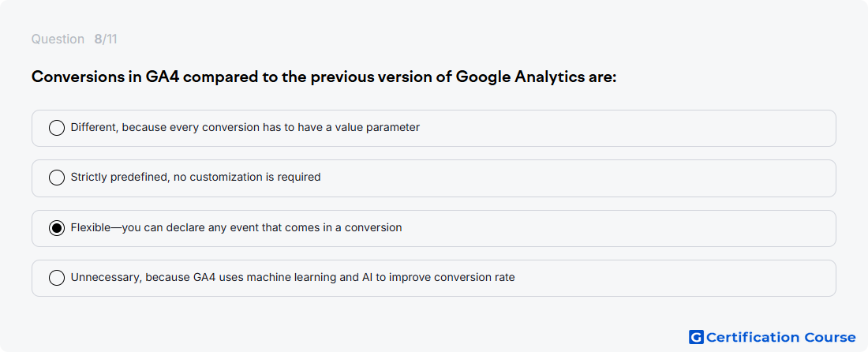Image resolution: width=868 pixels, height=352 pixels.
Task: Click the filled "Flexible" radio button
Action: pyautogui.click(x=57, y=228)
